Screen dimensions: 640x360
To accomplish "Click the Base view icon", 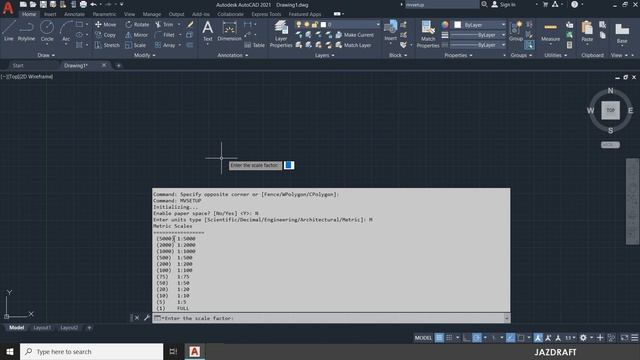I will point(622,33).
